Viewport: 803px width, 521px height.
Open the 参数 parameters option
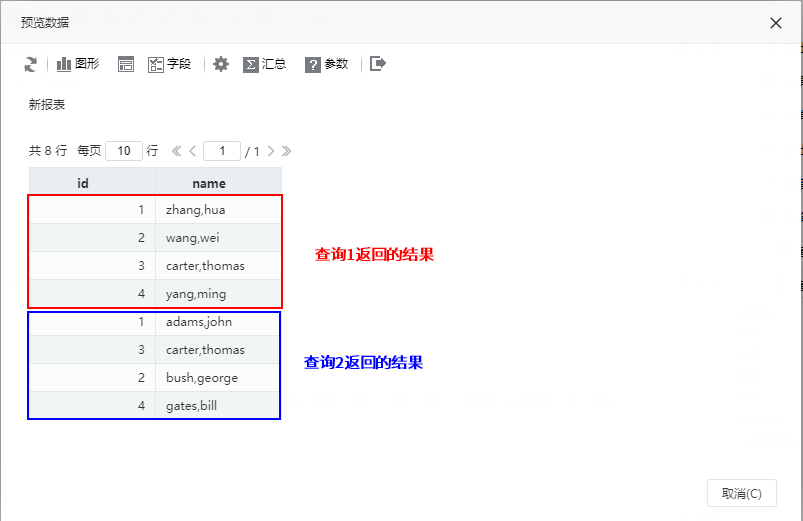(x=327, y=64)
